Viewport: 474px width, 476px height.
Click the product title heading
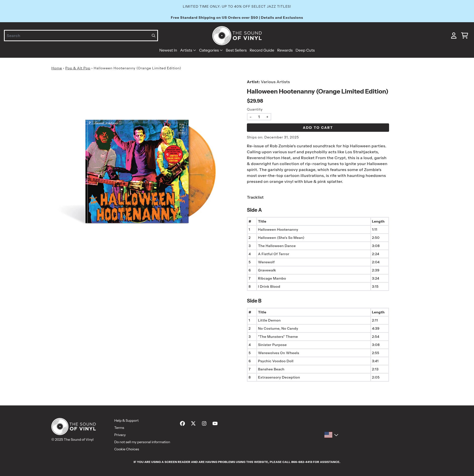click(x=317, y=91)
